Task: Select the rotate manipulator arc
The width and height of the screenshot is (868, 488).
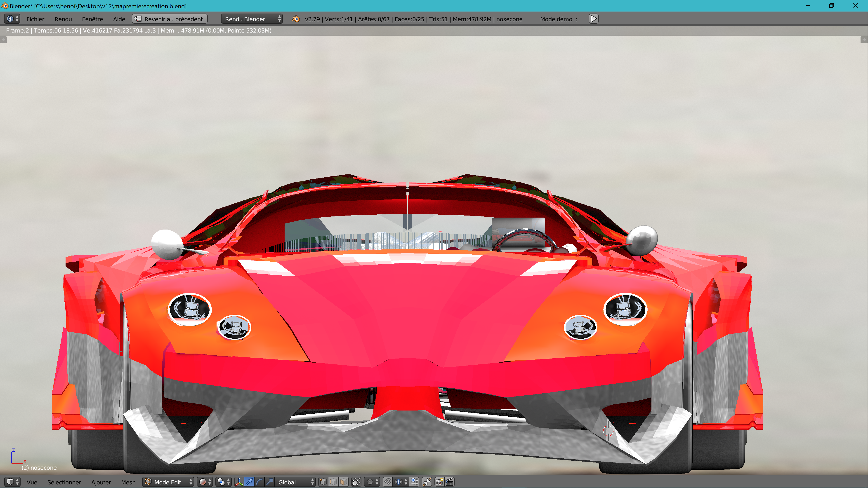Action: [x=259, y=482]
